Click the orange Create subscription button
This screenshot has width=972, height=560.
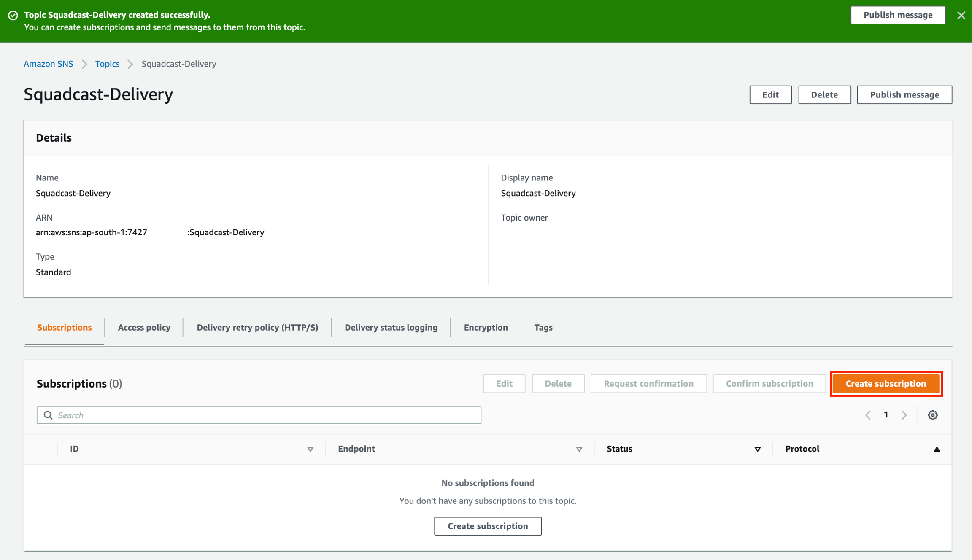(886, 384)
